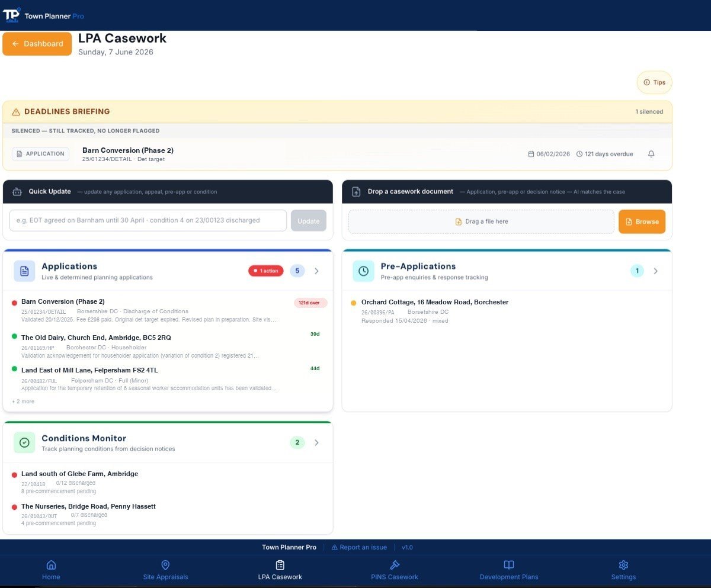
Task: Open the Settings tab
Action: click(623, 570)
